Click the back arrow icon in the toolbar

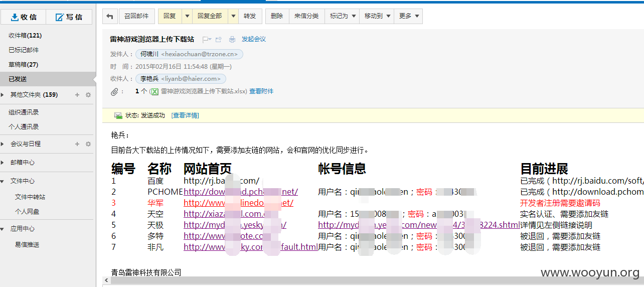tap(110, 16)
